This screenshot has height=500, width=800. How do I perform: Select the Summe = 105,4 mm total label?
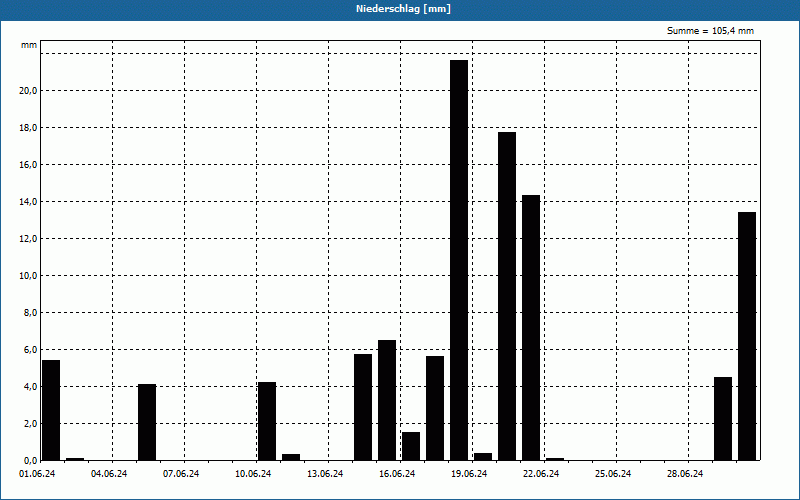(710, 31)
